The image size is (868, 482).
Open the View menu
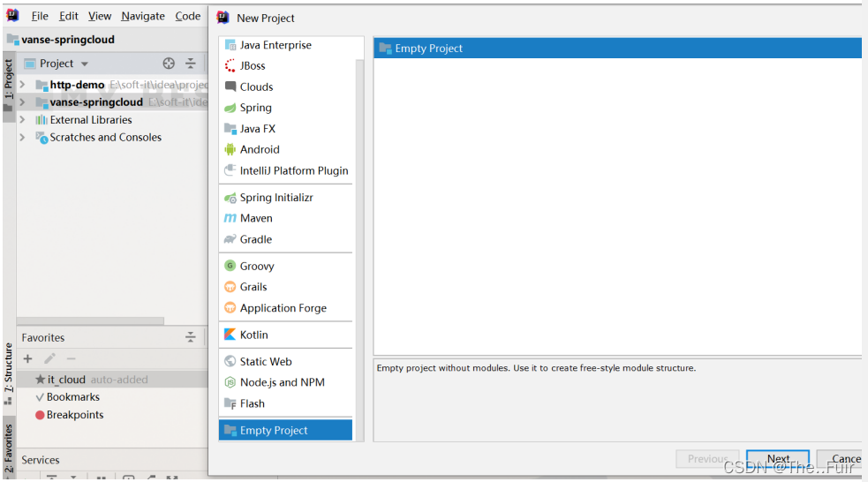(x=100, y=16)
